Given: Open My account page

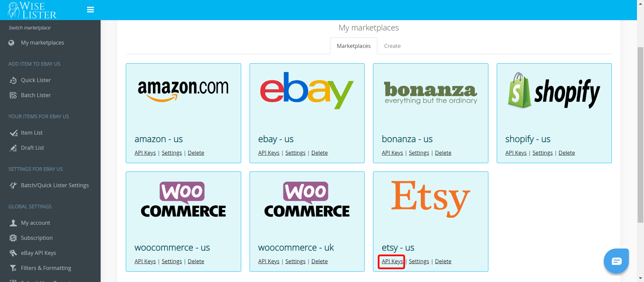Looking at the screenshot, I should click(36, 223).
